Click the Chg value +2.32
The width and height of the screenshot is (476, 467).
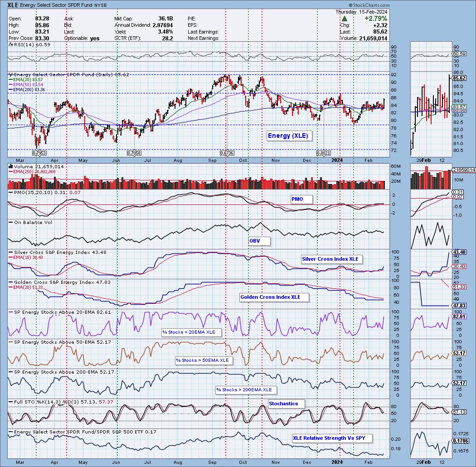tap(381, 25)
